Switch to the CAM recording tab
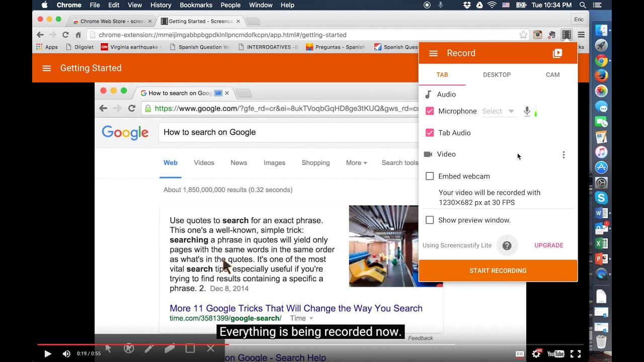The image size is (644, 362). tap(553, 75)
